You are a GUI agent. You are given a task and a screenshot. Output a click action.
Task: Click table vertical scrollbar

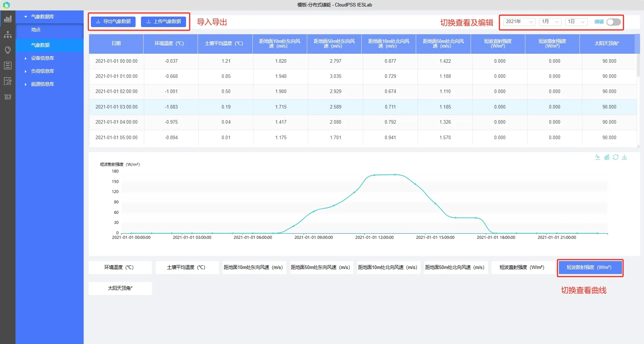coord(638,65)
